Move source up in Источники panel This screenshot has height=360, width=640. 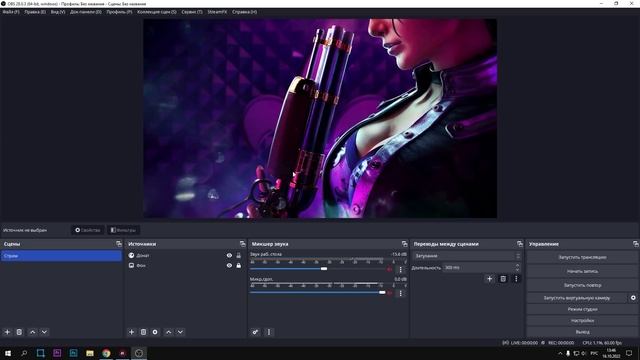(169, 332)
